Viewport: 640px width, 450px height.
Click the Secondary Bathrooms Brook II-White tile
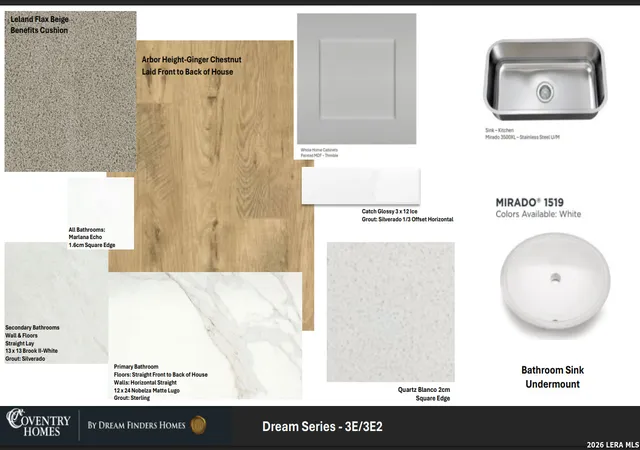(56, 303)
